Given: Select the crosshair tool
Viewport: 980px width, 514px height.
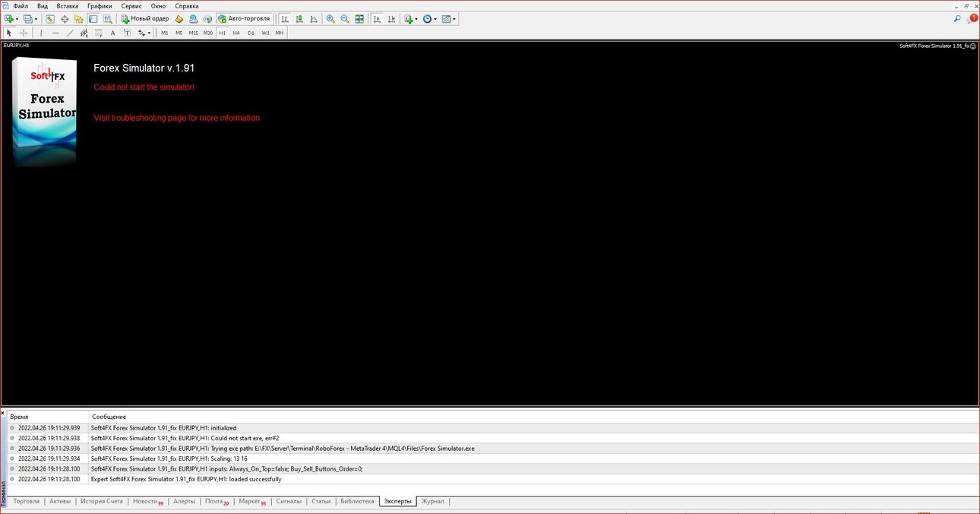Looking at the screenshot, I should click(24, 33).
